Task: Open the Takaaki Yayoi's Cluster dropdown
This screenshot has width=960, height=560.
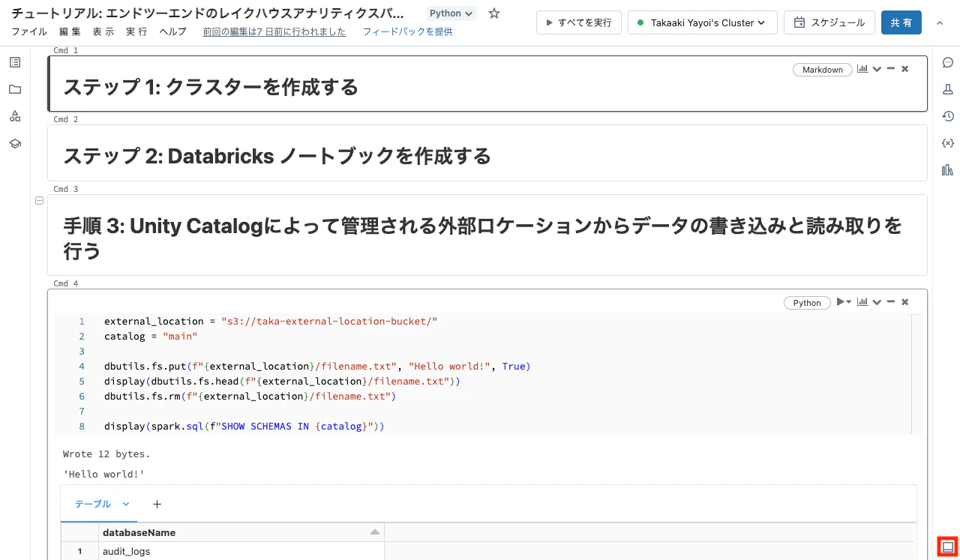Action: [x=702, y=22]
